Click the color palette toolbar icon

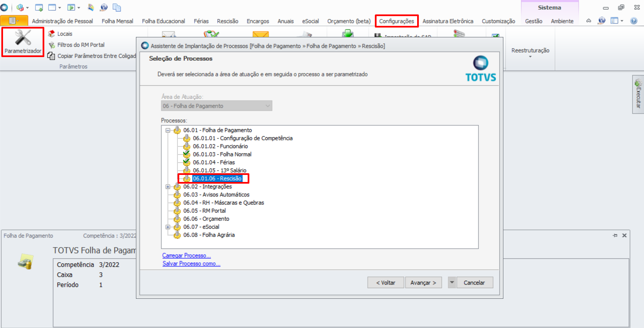[91, 7]
